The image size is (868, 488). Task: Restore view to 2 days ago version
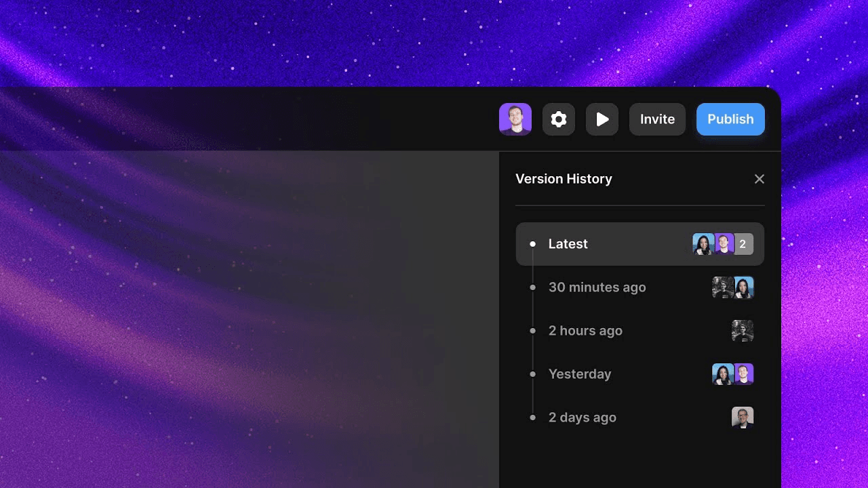pyautogui.click(x=582, y=418)
